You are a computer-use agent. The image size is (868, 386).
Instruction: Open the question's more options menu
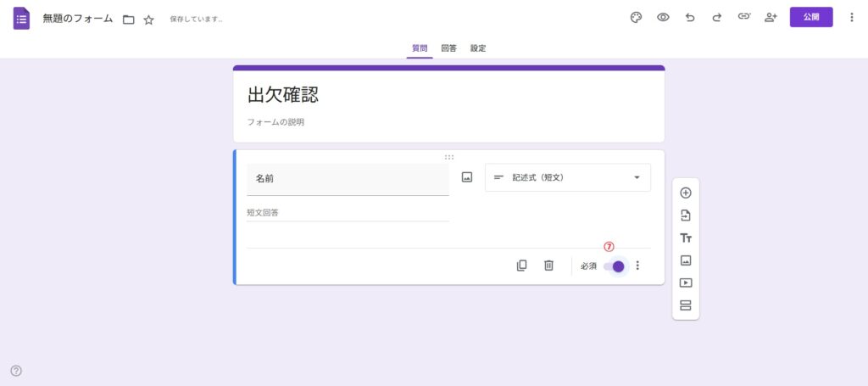click(637, 266)
